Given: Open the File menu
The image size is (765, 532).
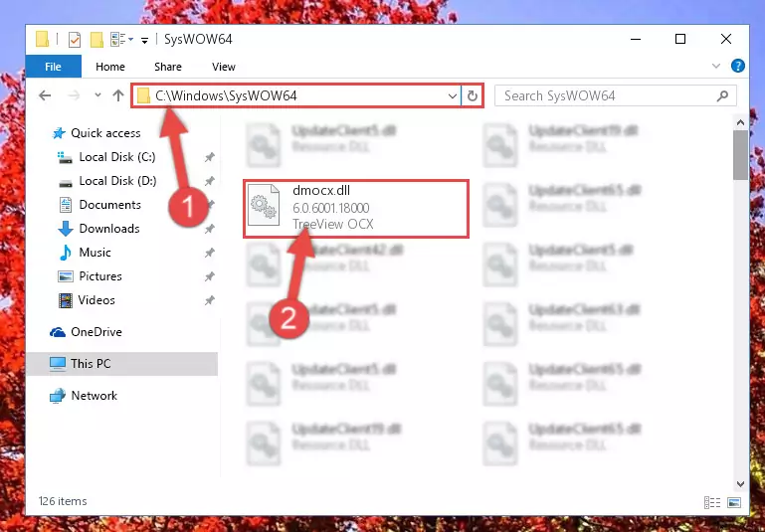Looking at the screenshot, I should coord(53,67).
